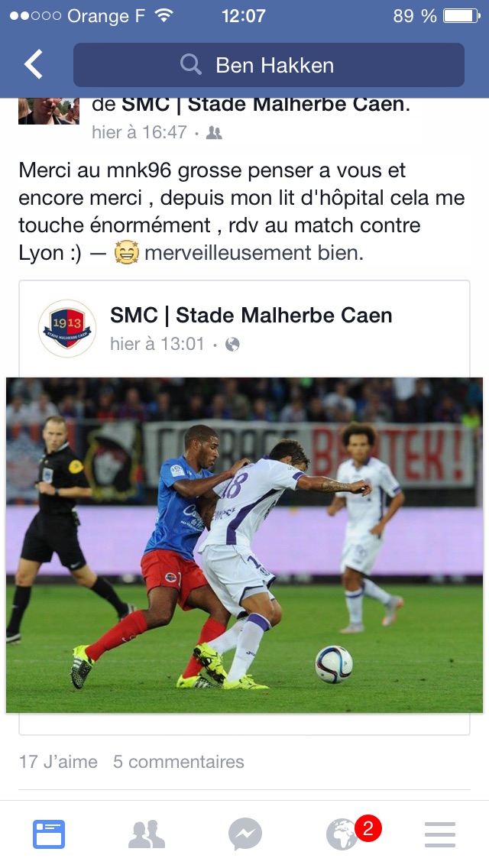
Task: Tap 'merveilleusement bien' feeling text
Action: click(x=254, y=253)
